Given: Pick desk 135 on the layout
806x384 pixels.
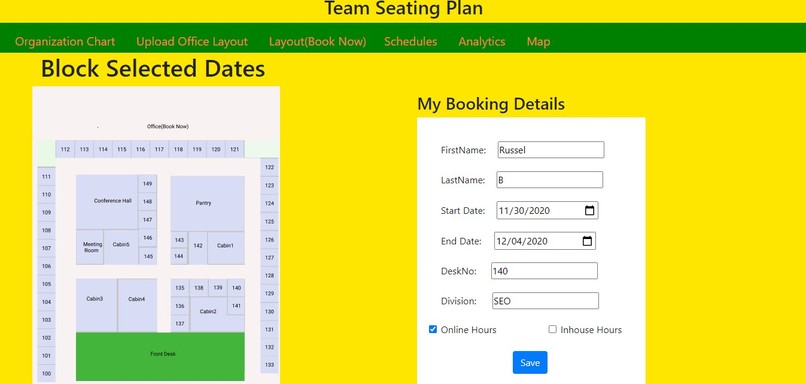Looking at the screenshot, I should (x=180, y=288).
